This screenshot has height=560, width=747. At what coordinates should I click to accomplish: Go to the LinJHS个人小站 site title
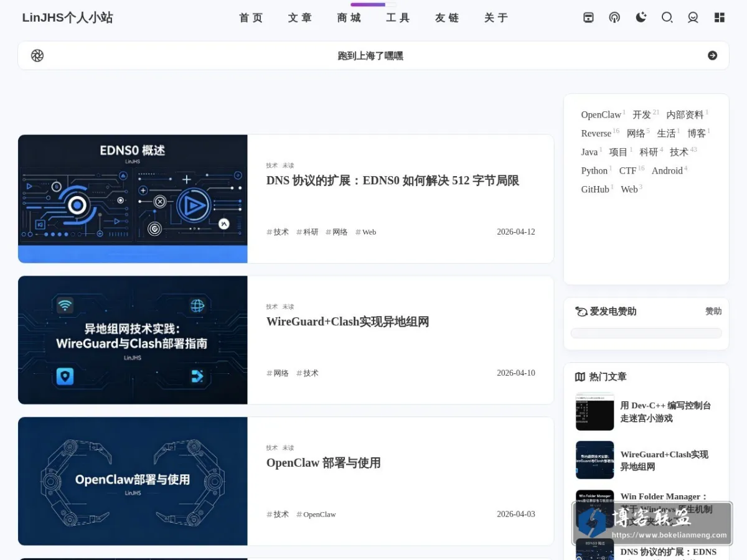point(67,17)
